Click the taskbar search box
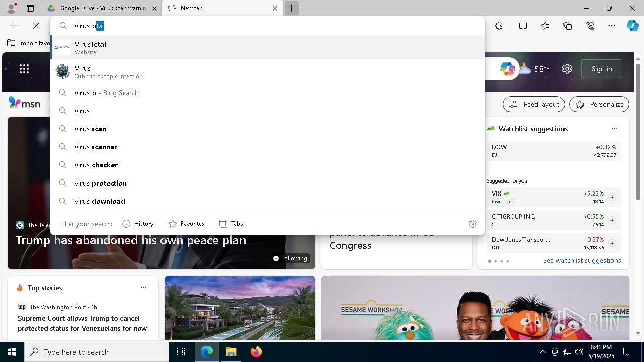Image resolution: width=644 pixels, height=362 pixels. pos(97,352)
